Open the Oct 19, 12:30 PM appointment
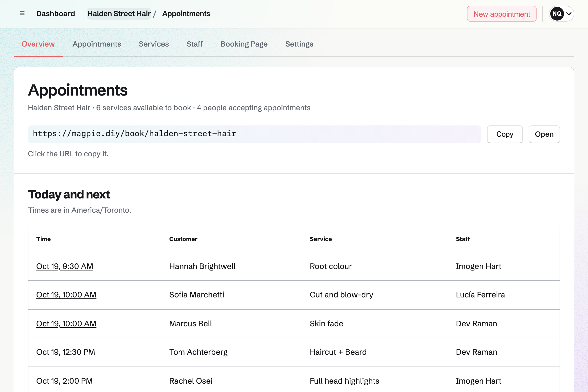Viewport: 588px width, 392px height. coord(65,352)
